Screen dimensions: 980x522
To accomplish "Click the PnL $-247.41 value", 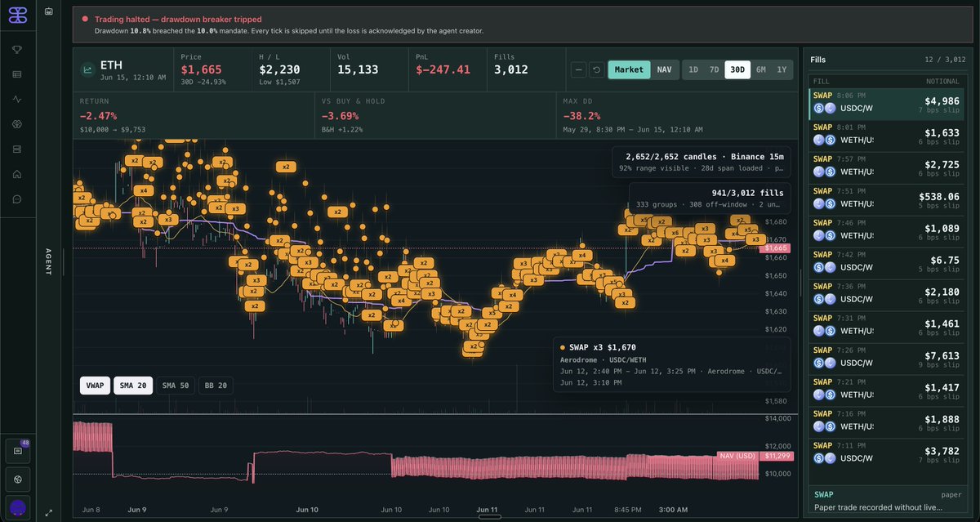I will [x=443, y=70].
